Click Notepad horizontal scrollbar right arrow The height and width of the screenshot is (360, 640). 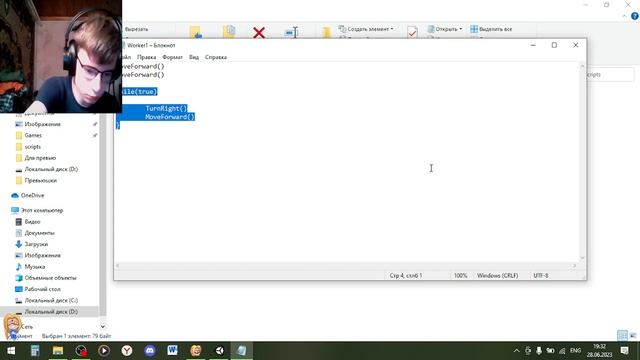pyautogui.click(x=574, y=266)
